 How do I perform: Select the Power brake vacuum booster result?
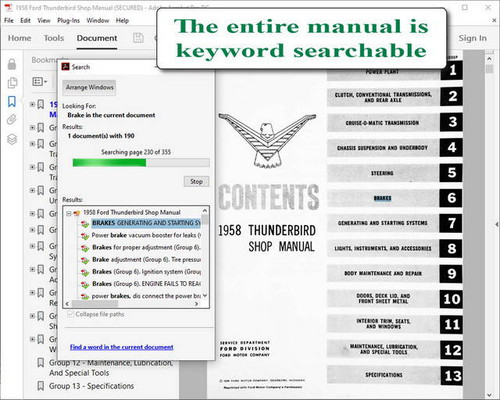146,235
